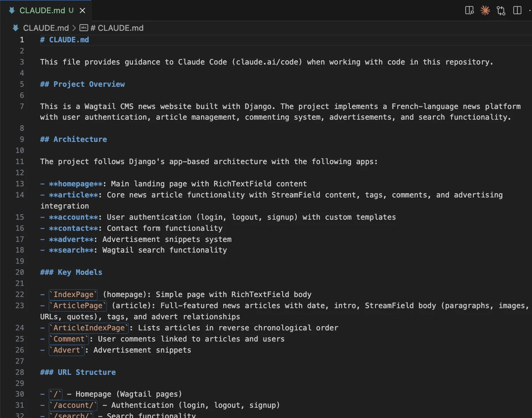Click the abc symbol icon in breadcrumbs
The height and width of the screenshot is (418, 532).
pos(84,28)
